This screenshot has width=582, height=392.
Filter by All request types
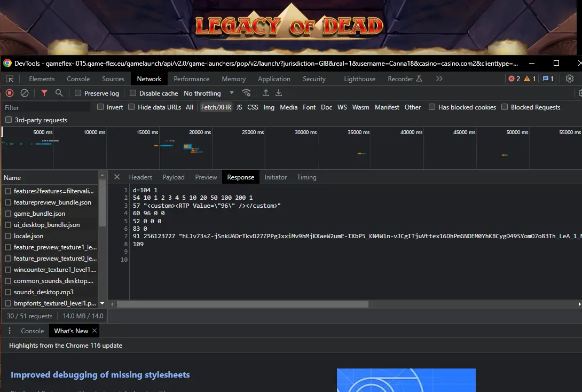[190, 107]
